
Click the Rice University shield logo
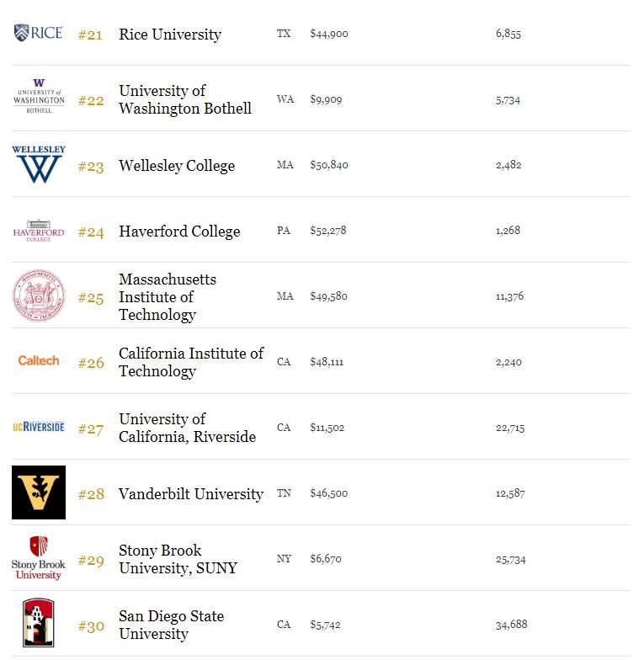[x=38, y=34]
